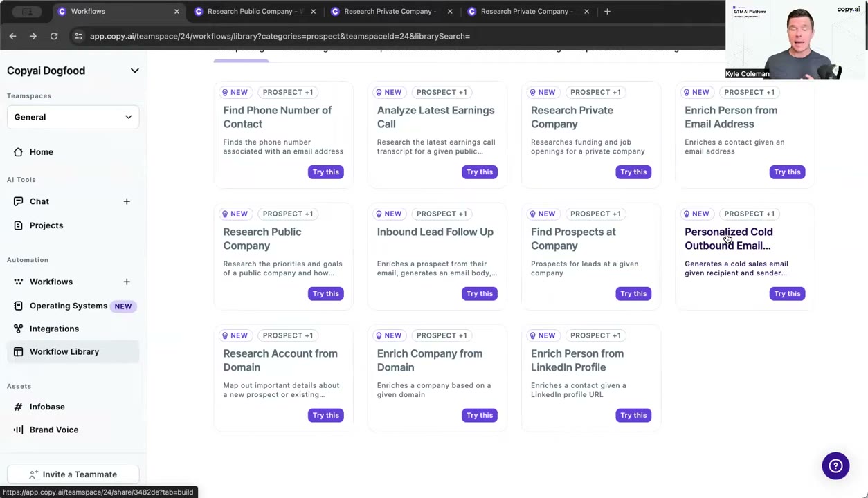The image size is (868, 498).
Task: Click the Infobase hash icon
Action: point(18,407)
